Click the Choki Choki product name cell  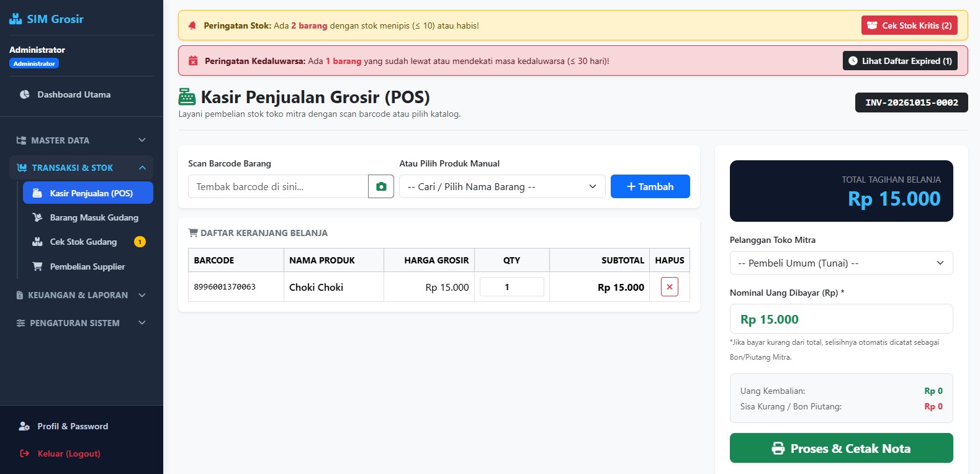click(334, 287)
